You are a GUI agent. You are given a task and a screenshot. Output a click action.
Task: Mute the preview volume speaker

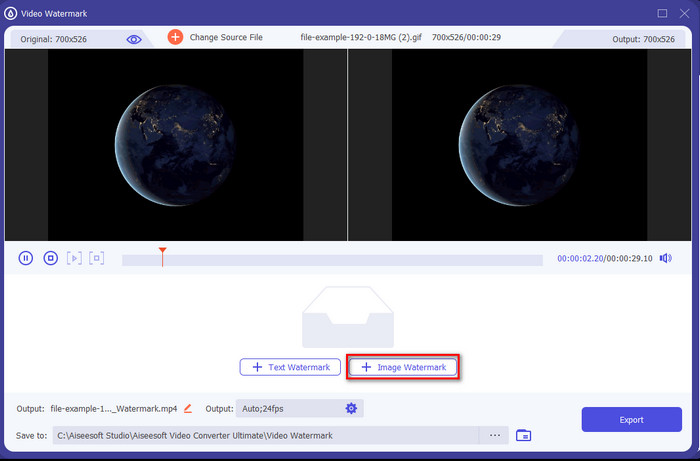tap(665, 258)
